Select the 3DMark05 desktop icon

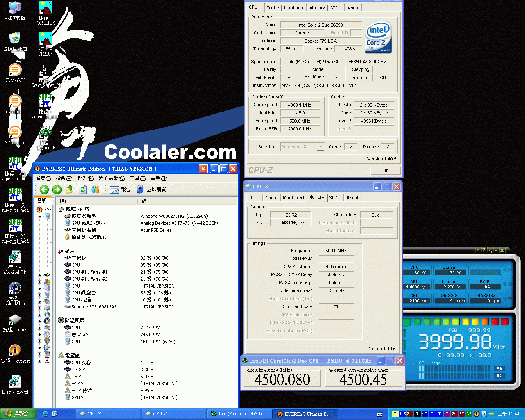click(15, 104)
